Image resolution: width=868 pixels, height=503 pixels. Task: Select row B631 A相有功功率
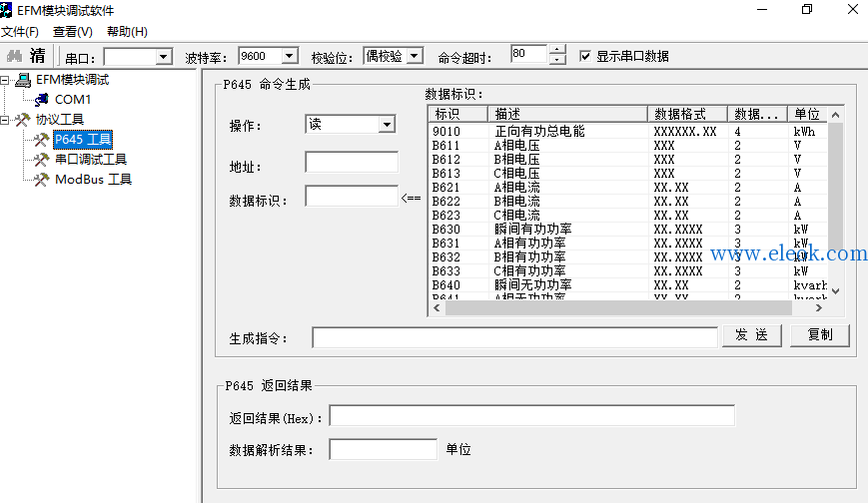pos(628,244)
